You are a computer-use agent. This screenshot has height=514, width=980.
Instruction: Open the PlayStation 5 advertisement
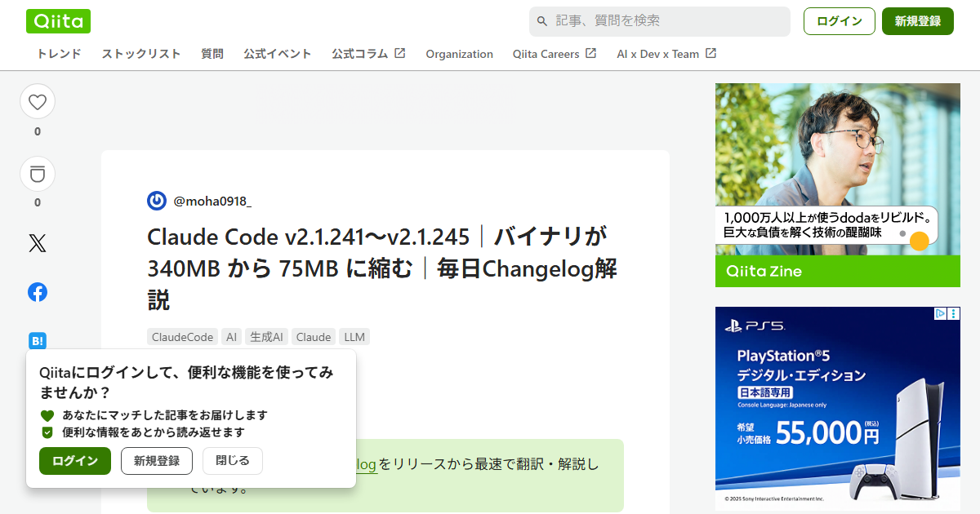(838, 409)
